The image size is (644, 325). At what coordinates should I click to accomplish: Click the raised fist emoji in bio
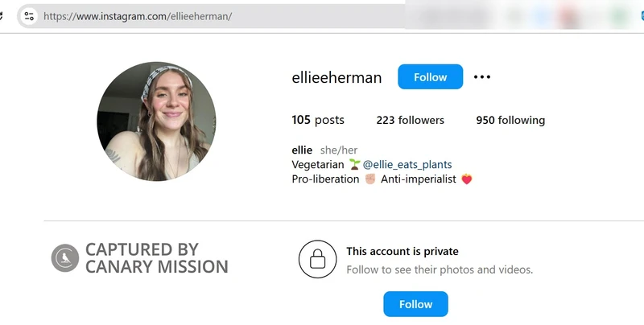[x=370, y=179]
